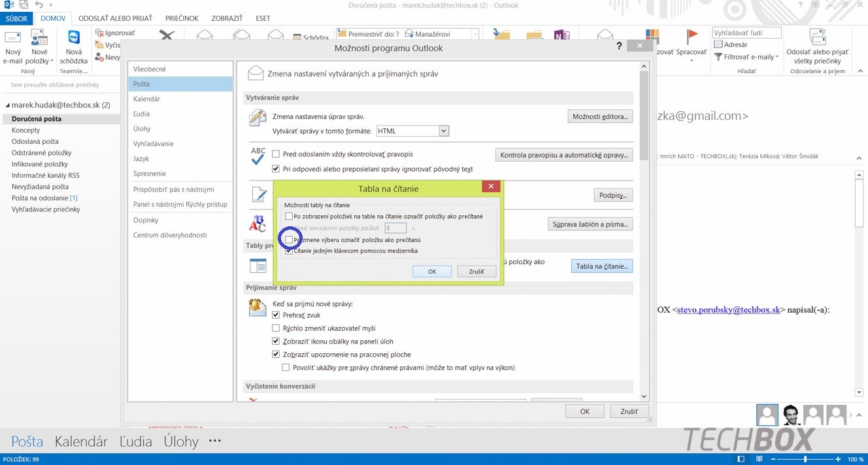Click the 'Súprava šablón a písma' button

590,224
